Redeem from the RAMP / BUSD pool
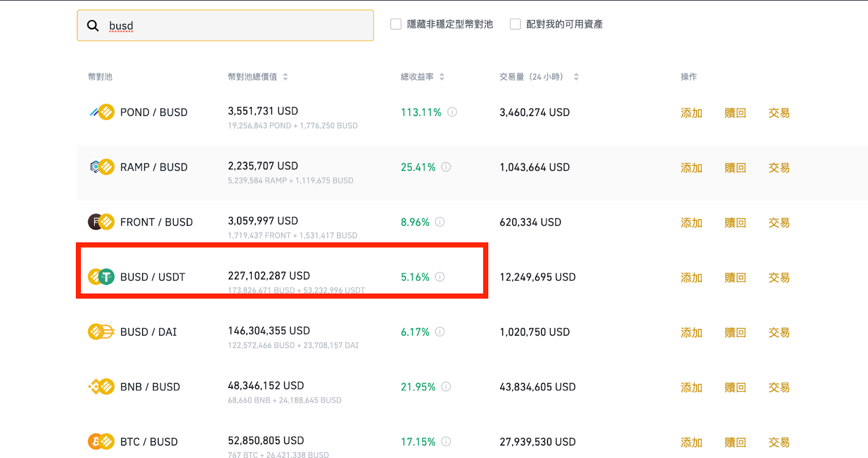 coord(736,168)
